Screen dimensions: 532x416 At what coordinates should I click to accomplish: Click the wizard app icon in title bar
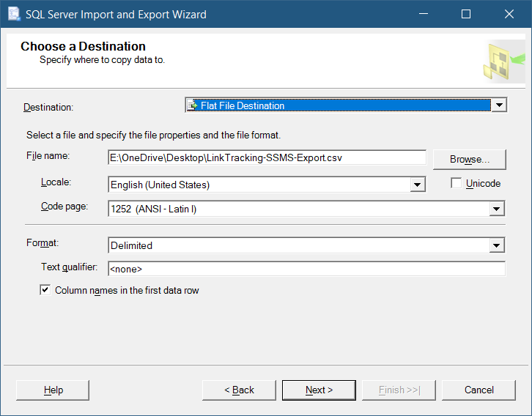pyautogui.click(x=14, y=14)
